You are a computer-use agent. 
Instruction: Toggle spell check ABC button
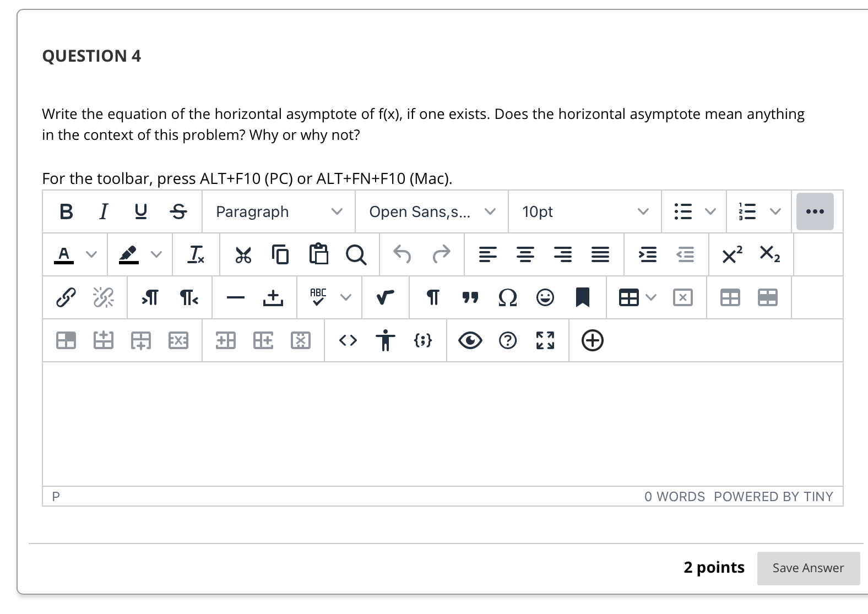tap(318, 297)
